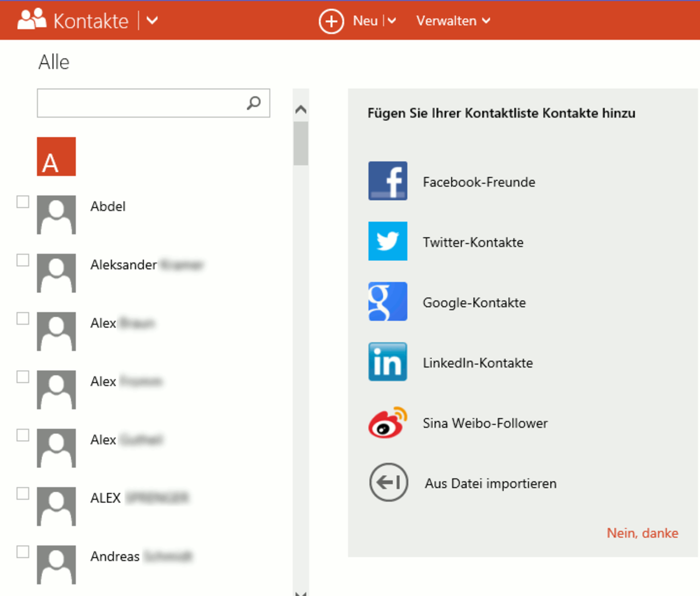
Task: Click the scrollbar up arrow of contact list
Action: tap(301, 109)
